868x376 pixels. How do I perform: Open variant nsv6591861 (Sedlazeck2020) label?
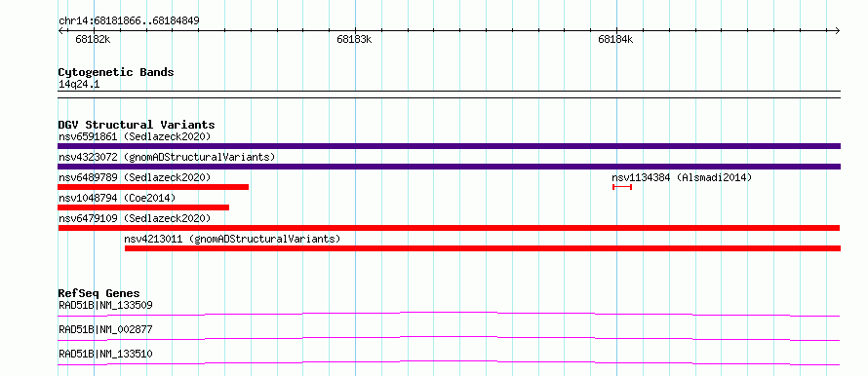(x=135, y=136)
